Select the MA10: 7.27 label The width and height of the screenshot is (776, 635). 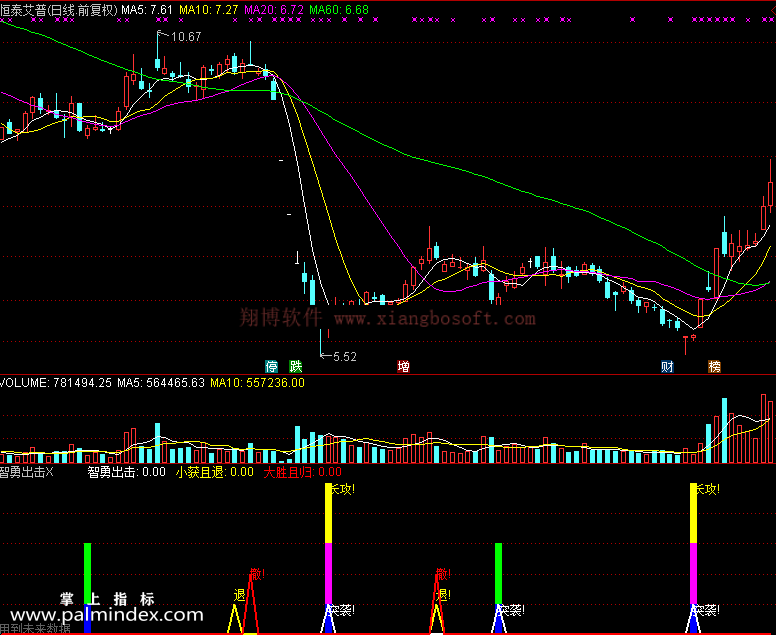click(209, 10)
